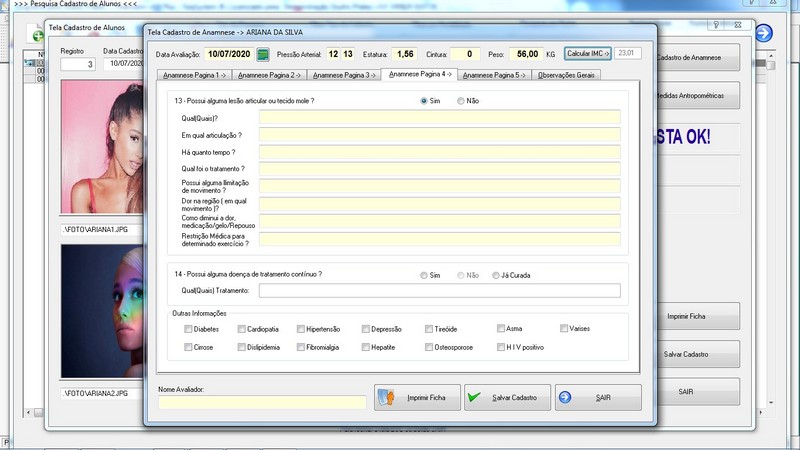This screenshot has height=450, width=800.
Task: Check the Osteosporose checkbox
Action: [429, 347]
